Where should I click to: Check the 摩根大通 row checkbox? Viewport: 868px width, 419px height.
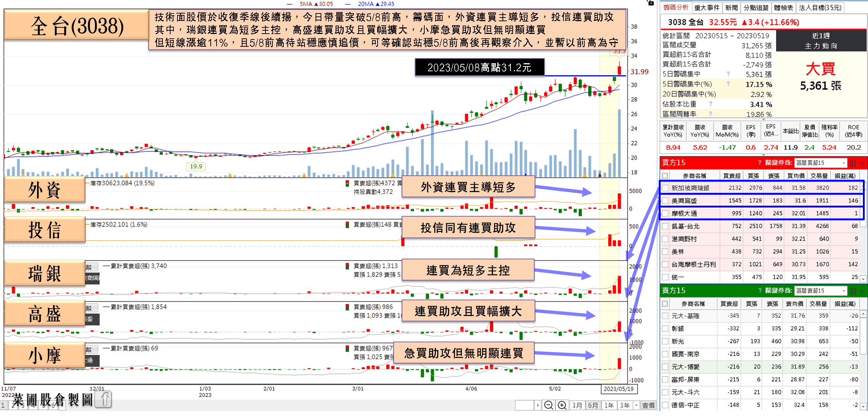(x=665, y=213)
